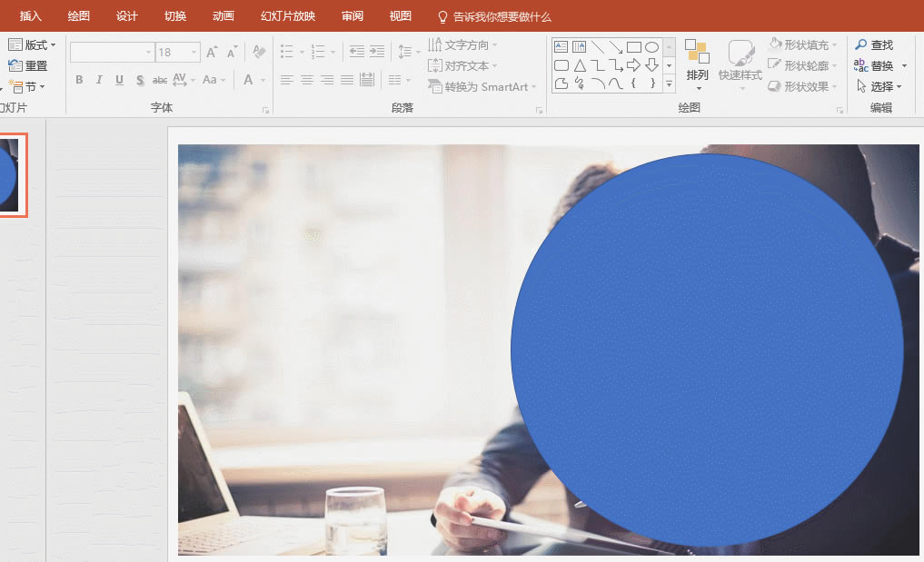This screenshot has width=924, height=562.
Task: Open the Arrange (排列) button
Action: point(697,64)
